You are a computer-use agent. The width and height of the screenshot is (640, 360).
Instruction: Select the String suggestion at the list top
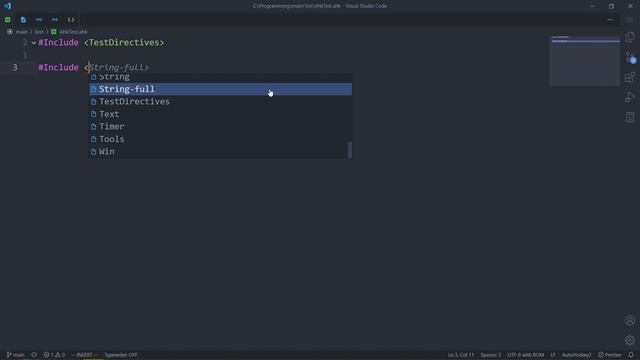[220, 77]
